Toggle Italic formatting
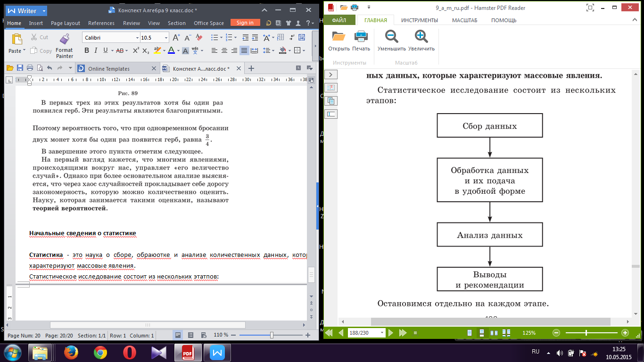This screenshot has height=362, width=644. tap(96, 50)
